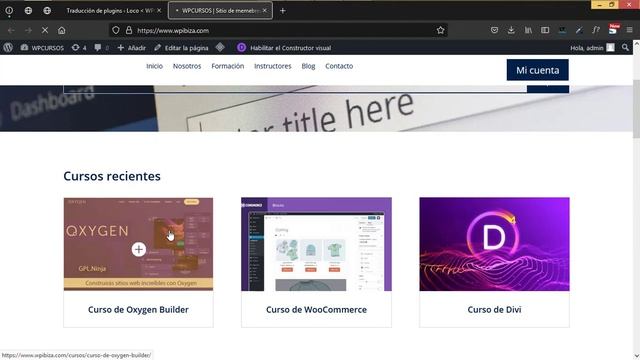This screenshot has width=640, height=360.
Task: Open the Divi course thumbnail
Action: point(494,244)
